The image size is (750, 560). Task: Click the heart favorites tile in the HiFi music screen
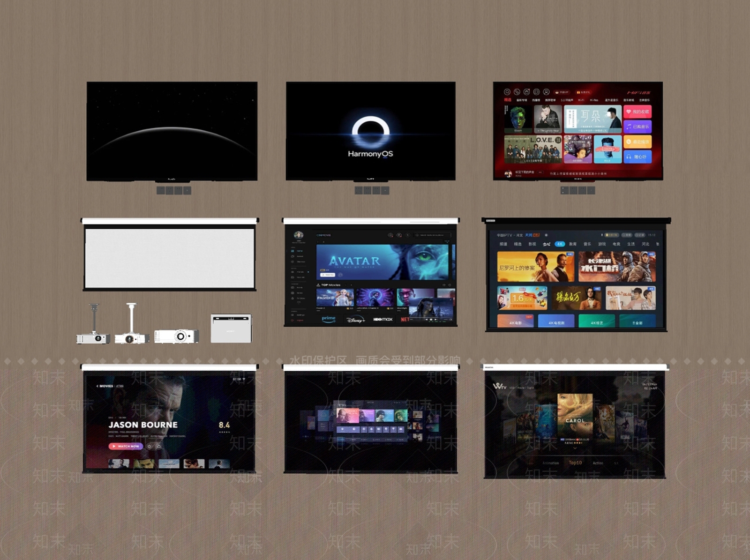click(x=637, y=112)
